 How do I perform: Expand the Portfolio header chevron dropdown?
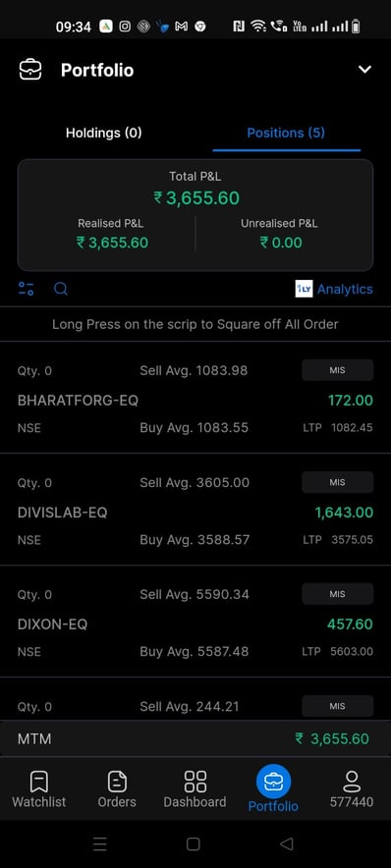tap(364, 69)
